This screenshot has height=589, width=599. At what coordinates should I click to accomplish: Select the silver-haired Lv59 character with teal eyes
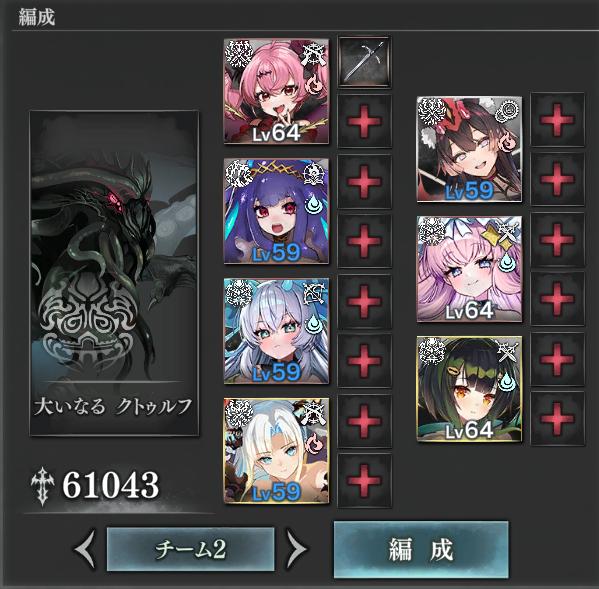(x=276, y=331)
